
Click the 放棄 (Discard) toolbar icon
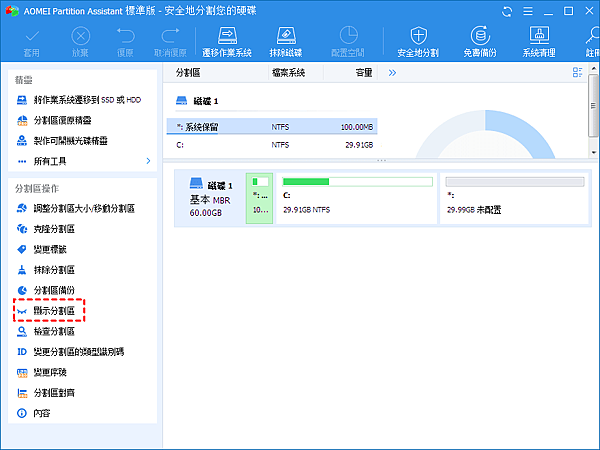(x=80, y=42)
